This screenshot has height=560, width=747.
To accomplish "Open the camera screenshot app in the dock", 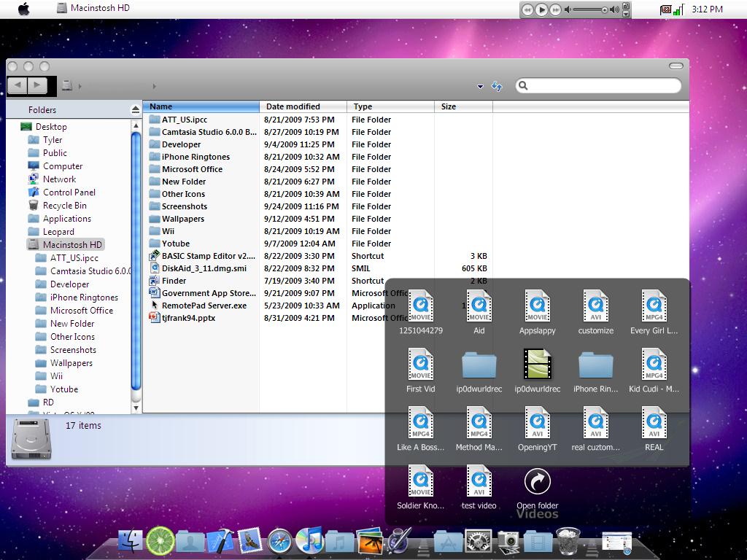I will [x=508, y=542].
